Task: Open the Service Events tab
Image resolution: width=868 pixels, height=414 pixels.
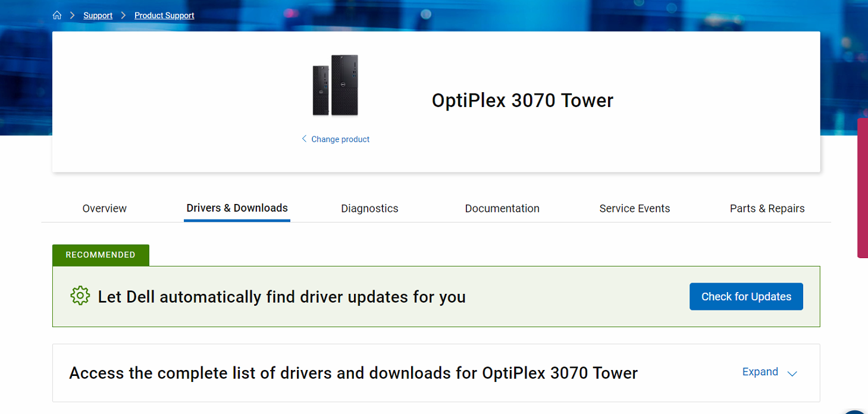Action: click(x=635, y=208)
